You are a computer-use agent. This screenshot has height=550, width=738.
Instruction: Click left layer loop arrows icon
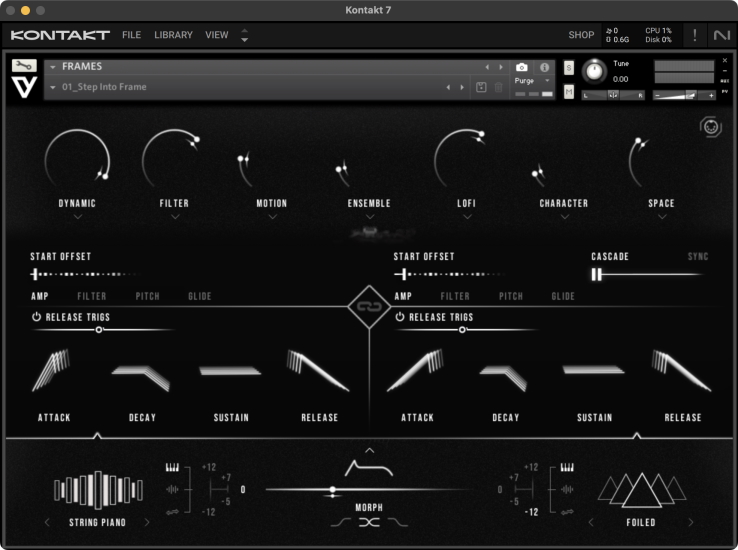(x=172, y=512)
